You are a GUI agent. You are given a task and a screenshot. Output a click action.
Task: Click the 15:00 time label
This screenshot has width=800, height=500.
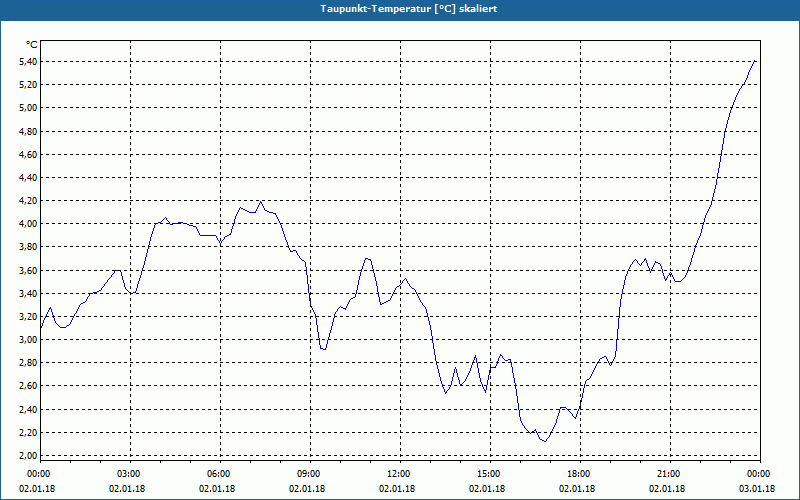490,474
